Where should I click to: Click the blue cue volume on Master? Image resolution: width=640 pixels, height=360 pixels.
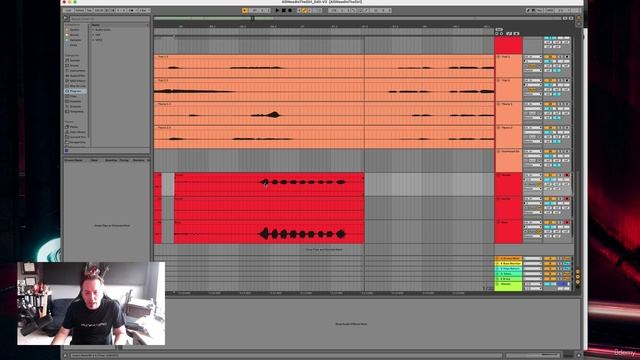click(563, 284)
